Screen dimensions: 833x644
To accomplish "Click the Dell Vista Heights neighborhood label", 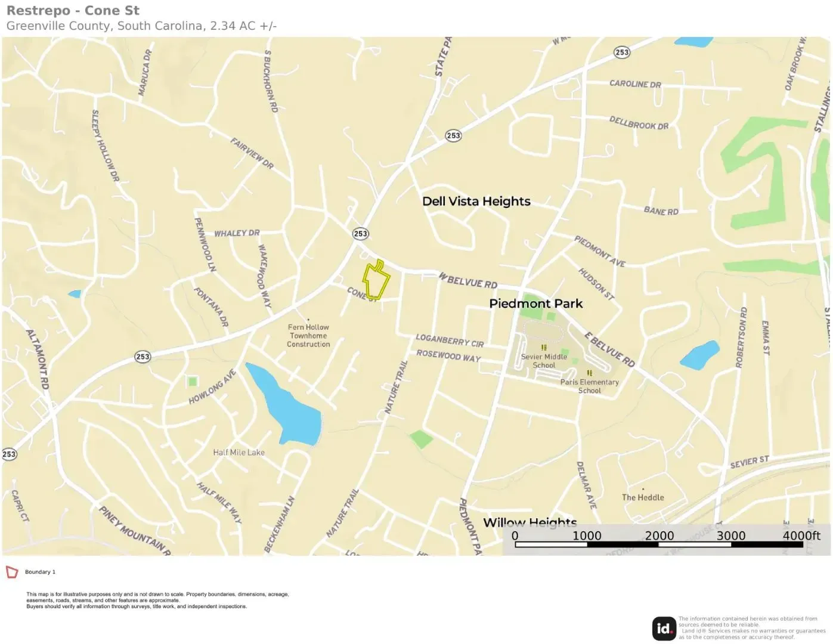I will 476,202.
